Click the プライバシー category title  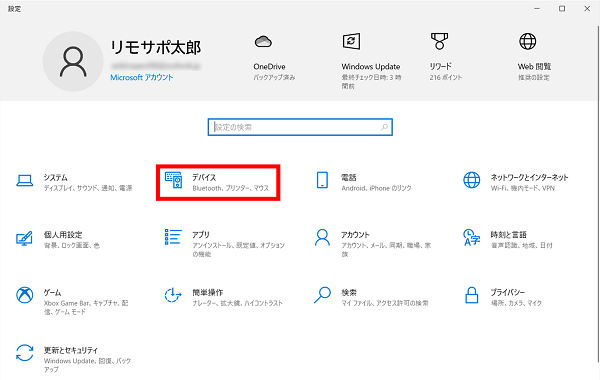click(x=508, y=292)
